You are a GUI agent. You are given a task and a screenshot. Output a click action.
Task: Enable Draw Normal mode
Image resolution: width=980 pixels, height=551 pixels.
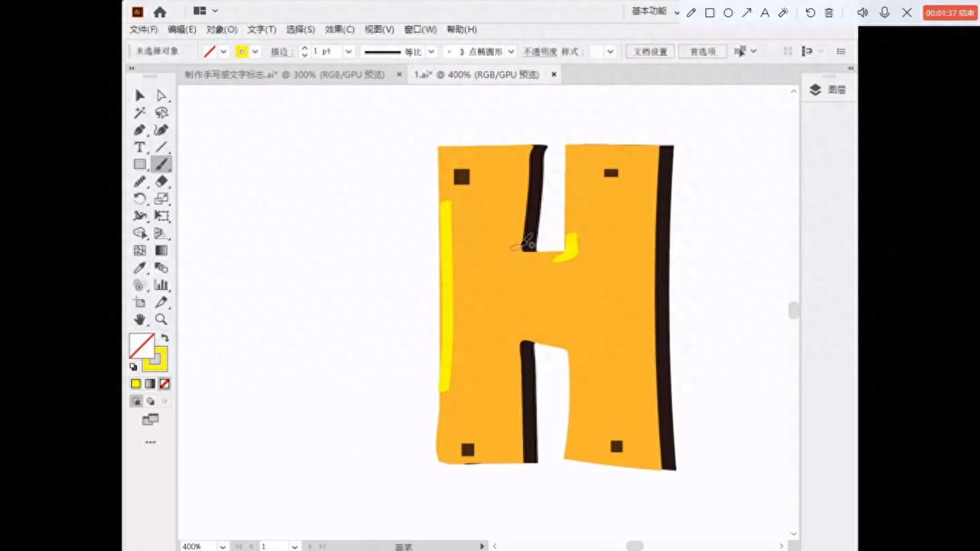click(x=136, y=401)
